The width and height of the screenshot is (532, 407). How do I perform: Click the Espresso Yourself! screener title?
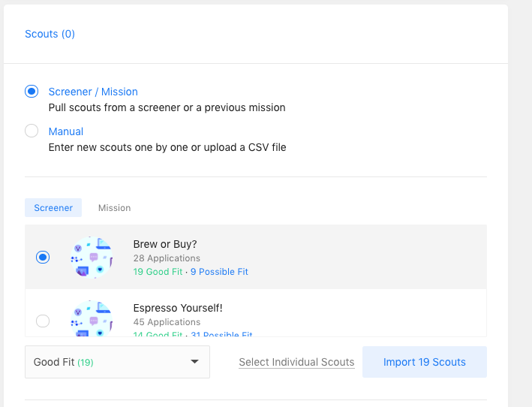coord(178,308)
